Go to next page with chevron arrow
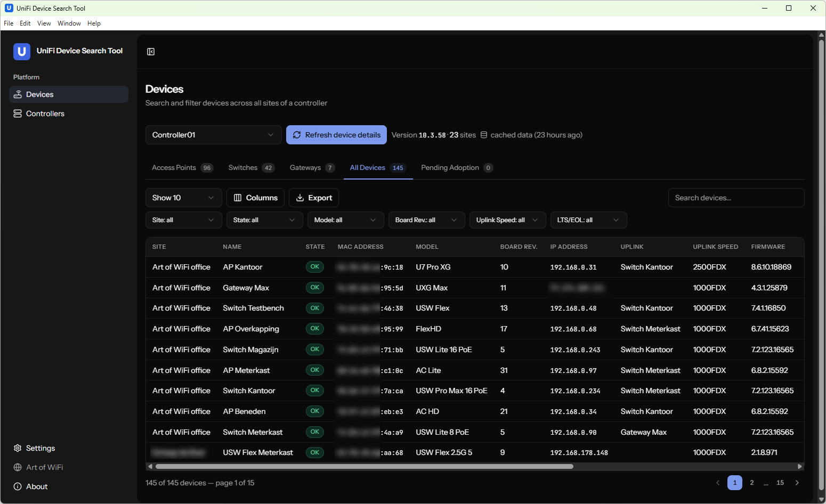 point(797,483)
